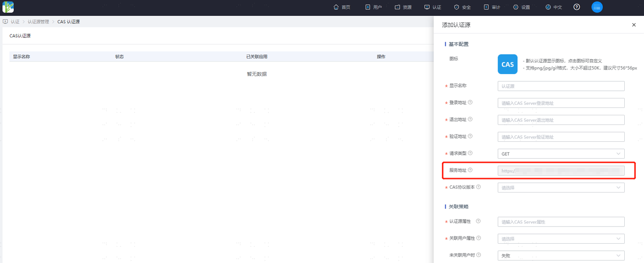
Task: Click help icon next to 验证地址
Action: point(470,136)
